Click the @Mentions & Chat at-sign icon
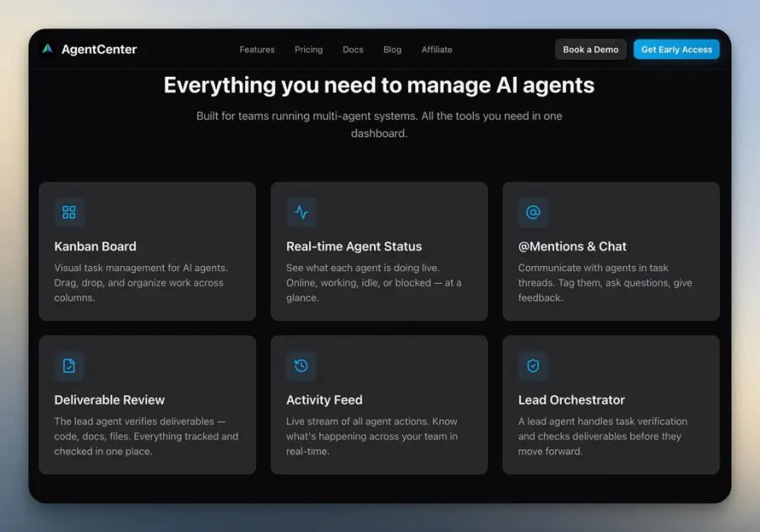Viewport: 760px width, 532px height. (533, 212)
